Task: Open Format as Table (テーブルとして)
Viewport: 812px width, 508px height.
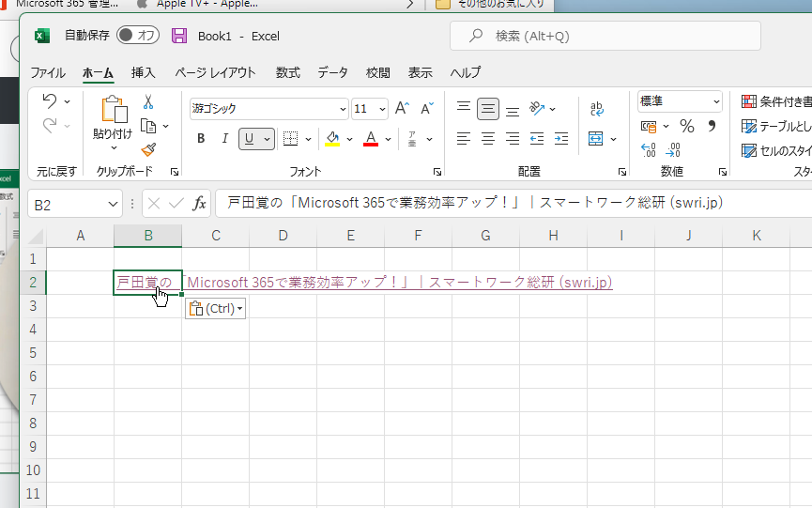Action: pyautogui.click(x=776, y=126)
